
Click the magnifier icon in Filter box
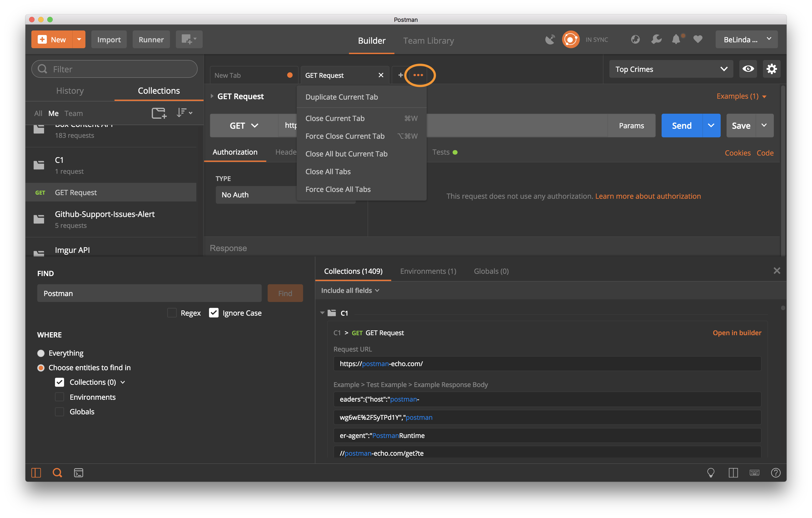point(42,69)
